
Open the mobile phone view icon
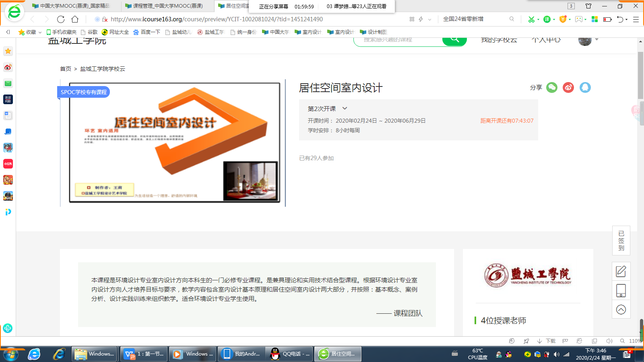[621, 290]
